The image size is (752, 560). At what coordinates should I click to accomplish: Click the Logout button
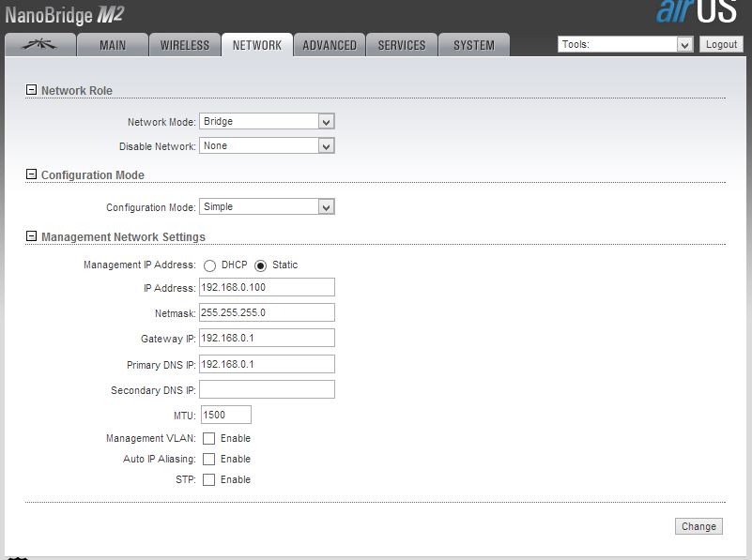point(721,44)
